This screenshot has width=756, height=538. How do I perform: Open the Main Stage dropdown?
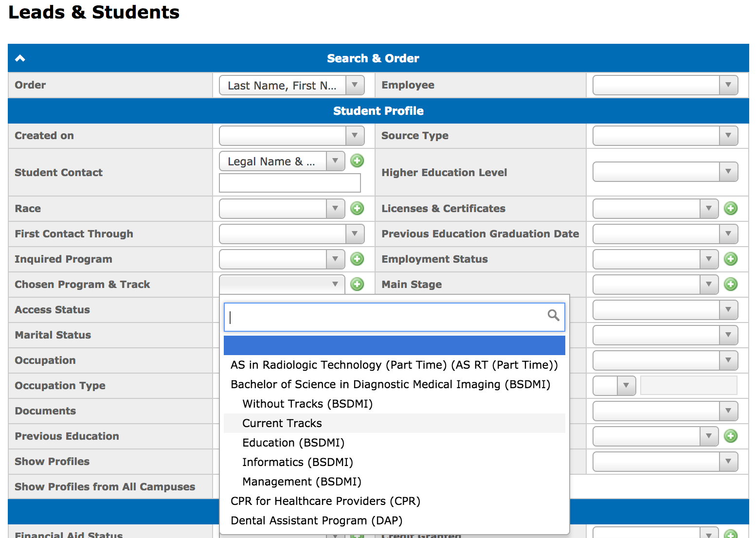pos(655,285)
